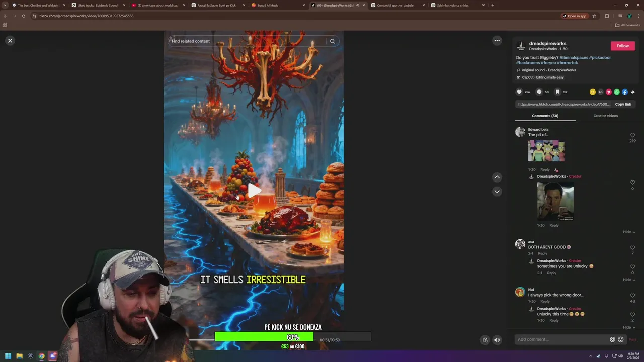The image size is (644, 362).
Task: Open a new browser tab
Action: point(492,5)
